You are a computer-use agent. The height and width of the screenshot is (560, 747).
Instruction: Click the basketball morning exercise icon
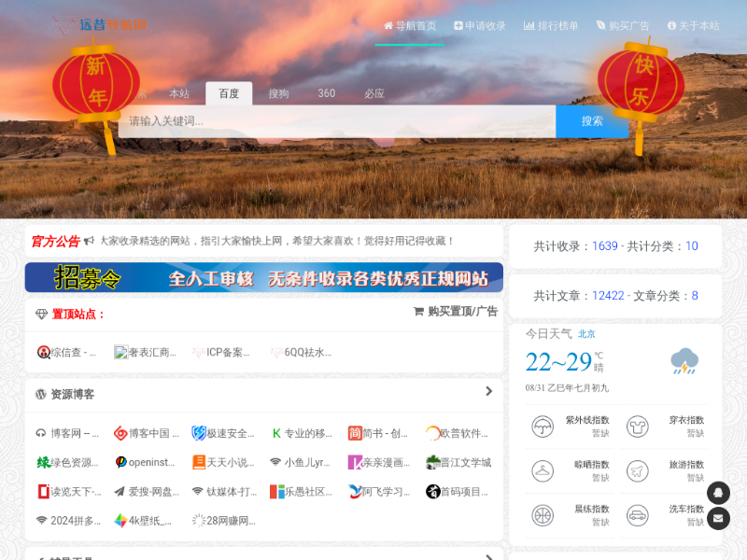(x=543, y=514)
